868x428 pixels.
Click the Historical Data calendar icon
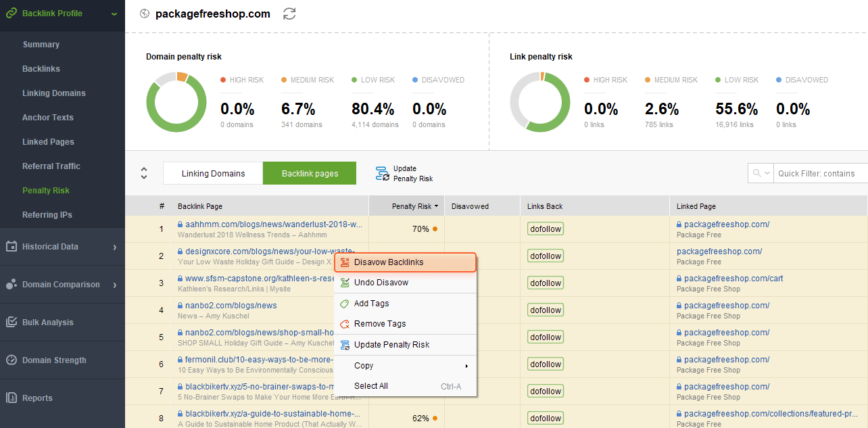pos(11,246)
